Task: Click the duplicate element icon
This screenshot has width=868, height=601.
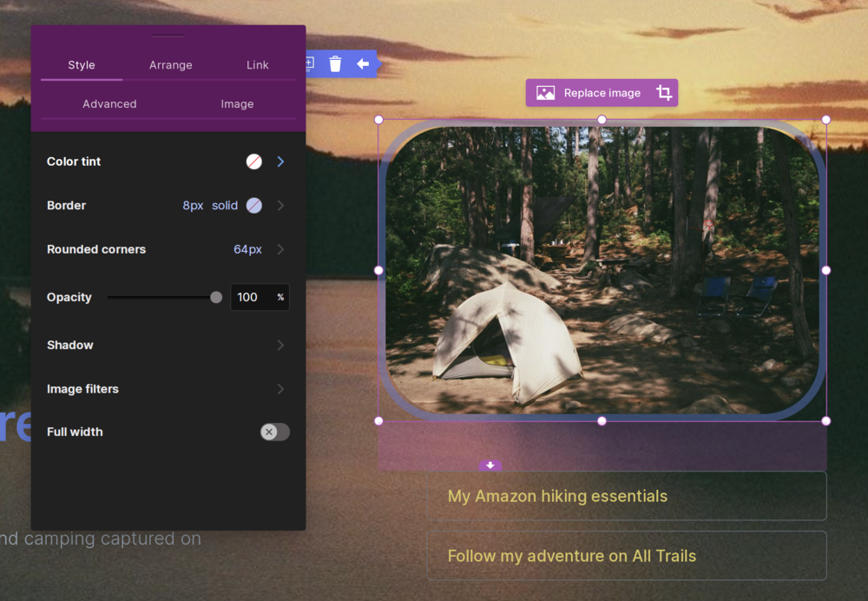Action: (x=310, y=63)
